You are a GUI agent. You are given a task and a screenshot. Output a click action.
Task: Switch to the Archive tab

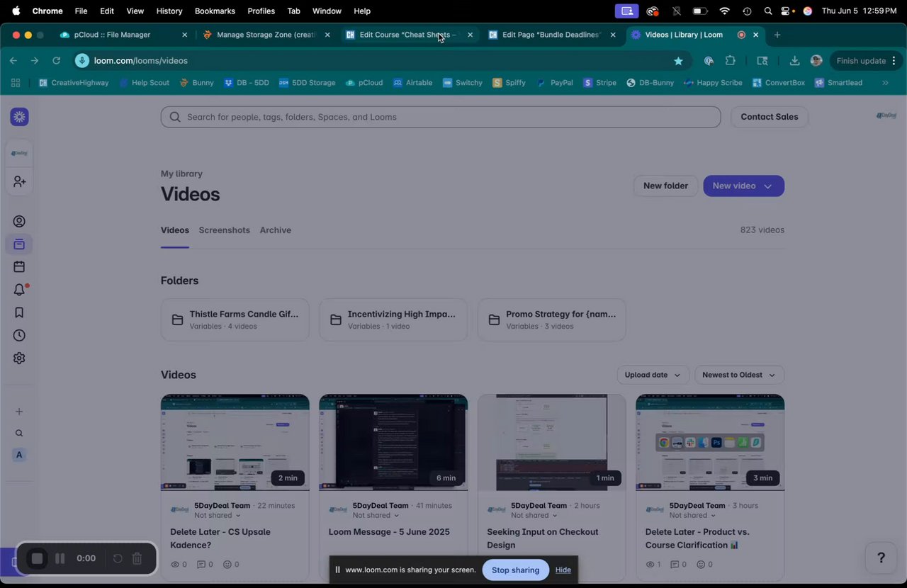click(x=275, y=230)
